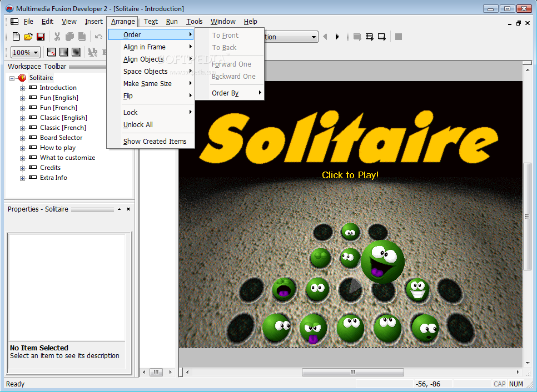This screenshot has width=537, height=392.
Task: Close the Properties panel
Action: (128, 209)
